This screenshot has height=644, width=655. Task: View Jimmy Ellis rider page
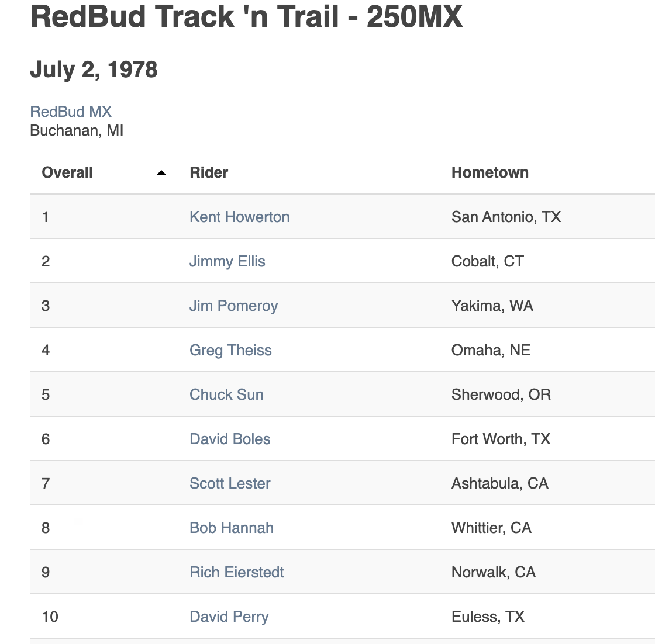[x=227, y=262]
